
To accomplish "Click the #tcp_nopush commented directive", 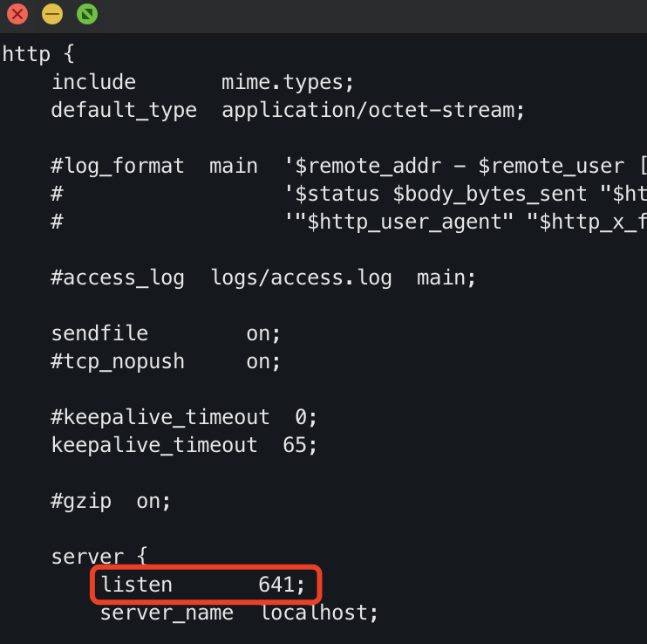I will point(118,361).
